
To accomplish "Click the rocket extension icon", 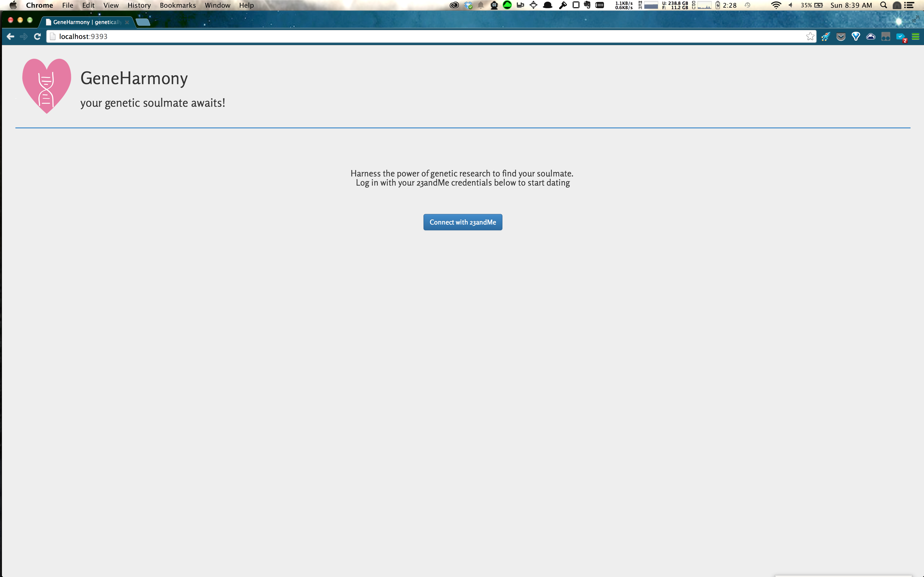I will click(x=826, y=37).
